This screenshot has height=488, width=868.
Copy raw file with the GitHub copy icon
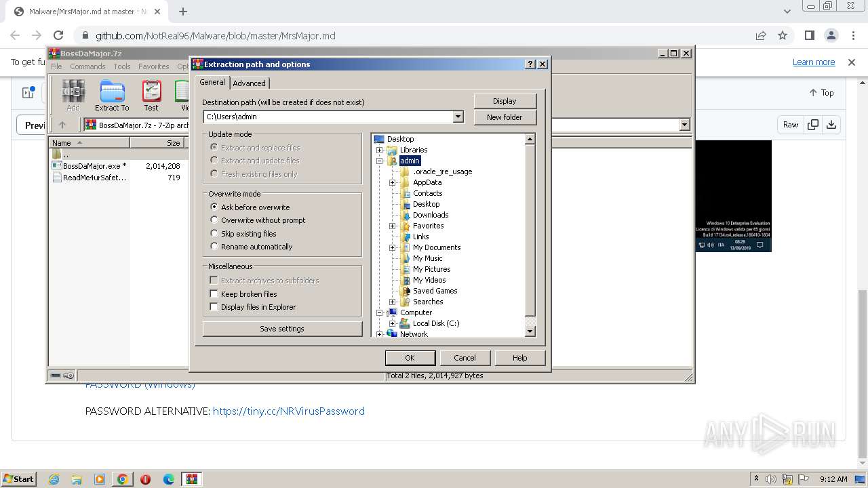[x=812, y=125]
